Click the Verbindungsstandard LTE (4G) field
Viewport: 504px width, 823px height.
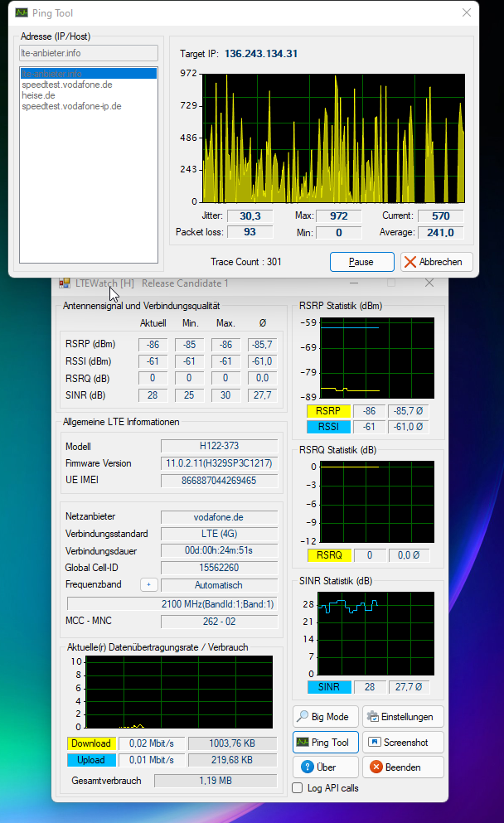[x=219, y=534]
